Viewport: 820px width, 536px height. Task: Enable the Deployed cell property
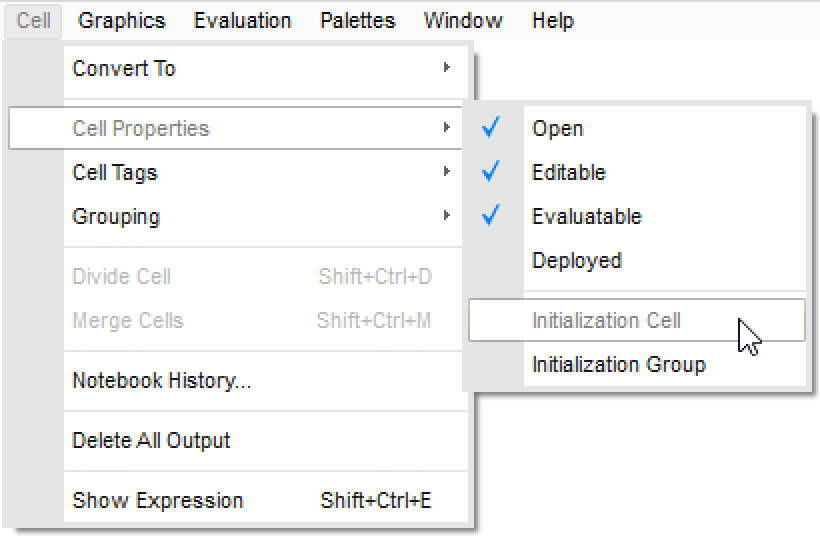(576, 261)
